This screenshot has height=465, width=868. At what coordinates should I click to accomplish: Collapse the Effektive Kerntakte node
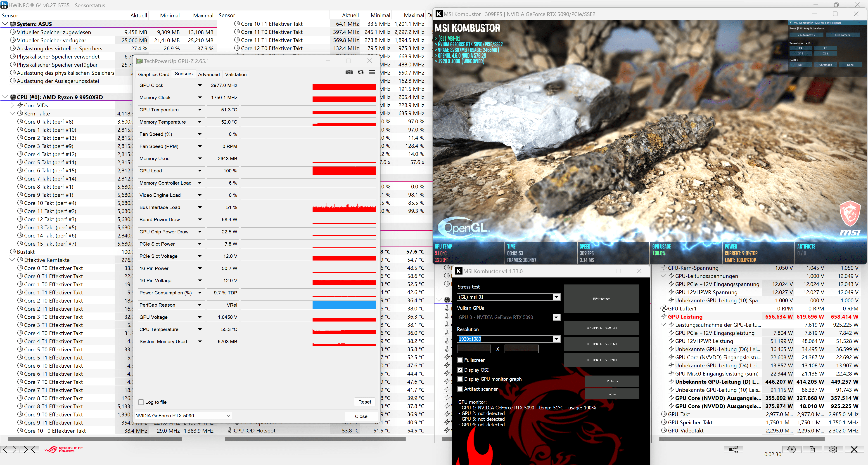click(12, 260)
